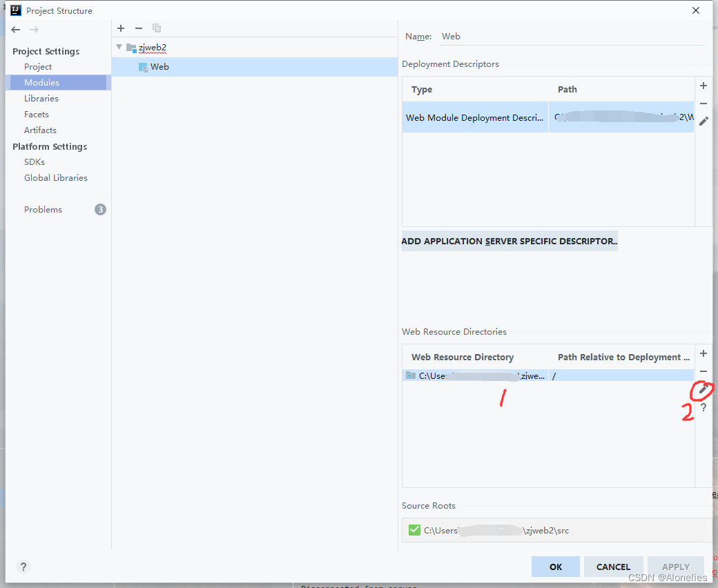Click the Web facet icon

pos(144,67)
